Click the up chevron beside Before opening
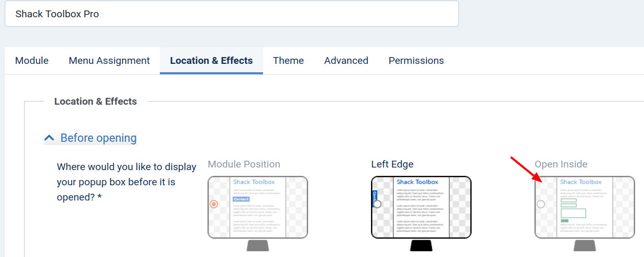The height and width of the screenshot is (257, 644). pos(49,138)
